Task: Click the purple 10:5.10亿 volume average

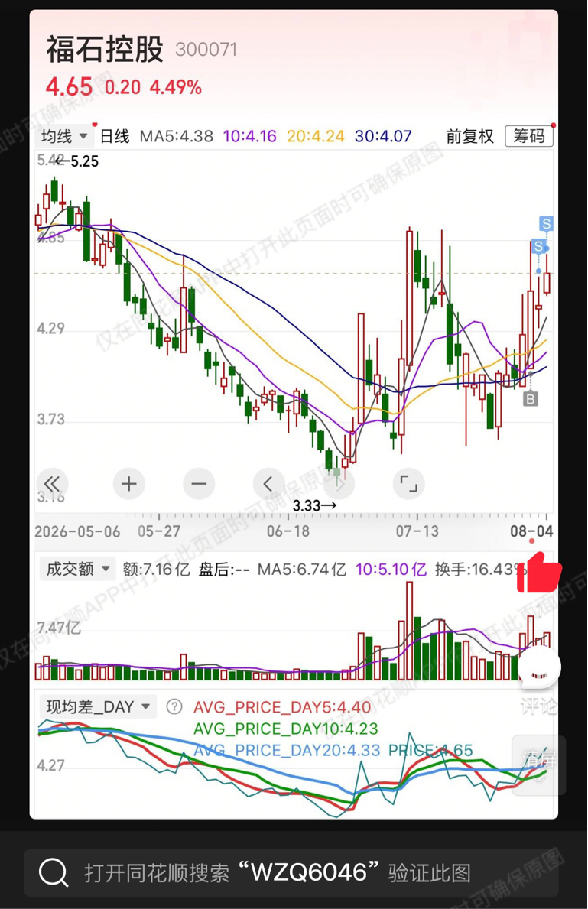Action: [391, 570]
